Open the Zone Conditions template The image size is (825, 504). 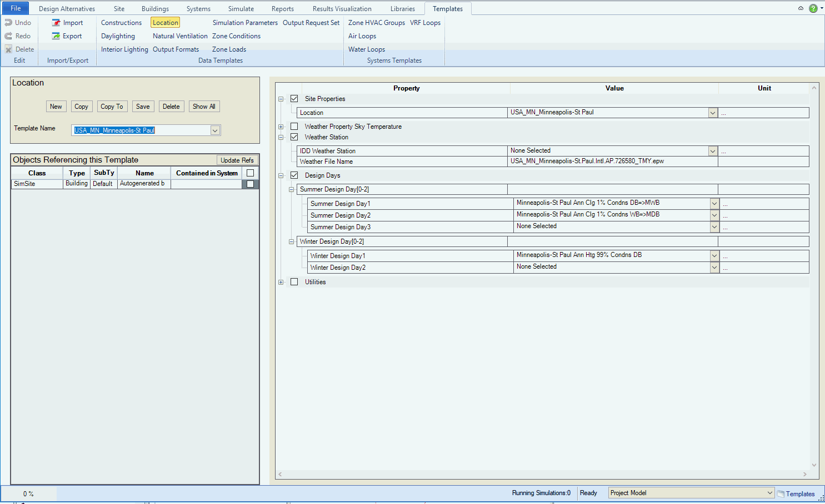(x=236, y=36)
